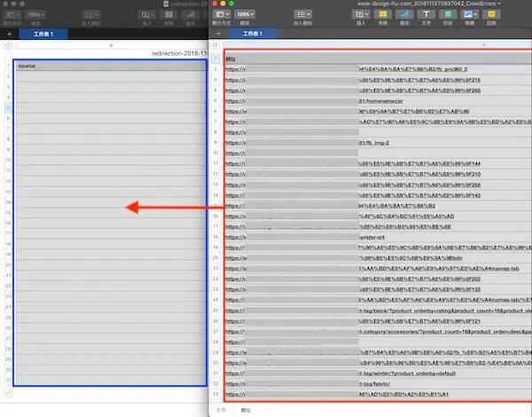Click the 網址 label in the right window bottom bar
This screenshot has width=532, height=417.
(x=246, y=410)
